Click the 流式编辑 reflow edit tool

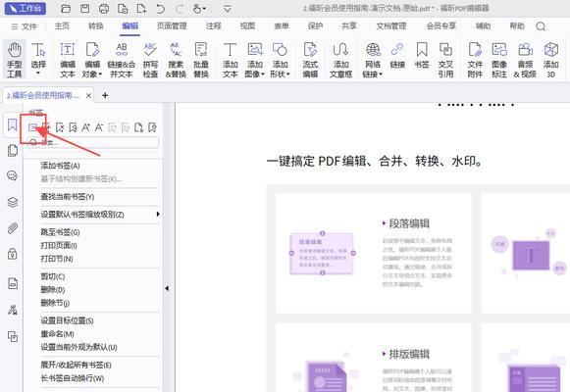310,60
